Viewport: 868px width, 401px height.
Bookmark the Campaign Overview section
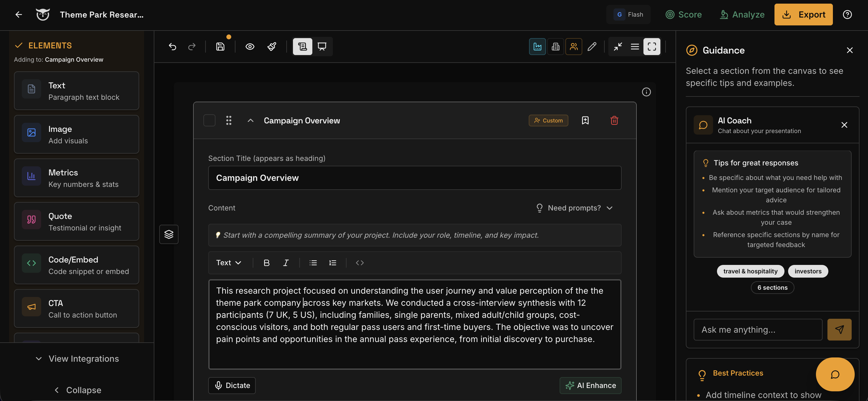click(585, 120)
